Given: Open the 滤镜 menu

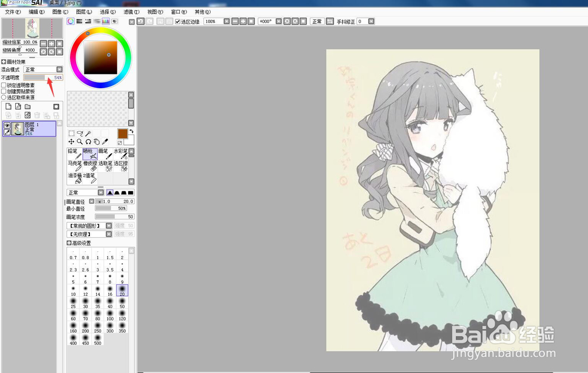Looking at the screenshot, I should coord(131,12).
